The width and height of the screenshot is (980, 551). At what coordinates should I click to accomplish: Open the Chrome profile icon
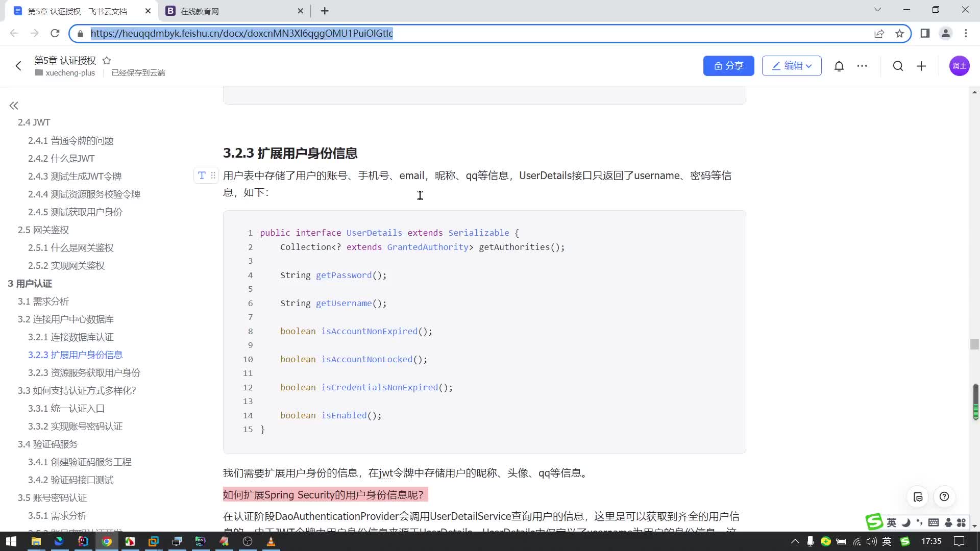tap(945, 33)
